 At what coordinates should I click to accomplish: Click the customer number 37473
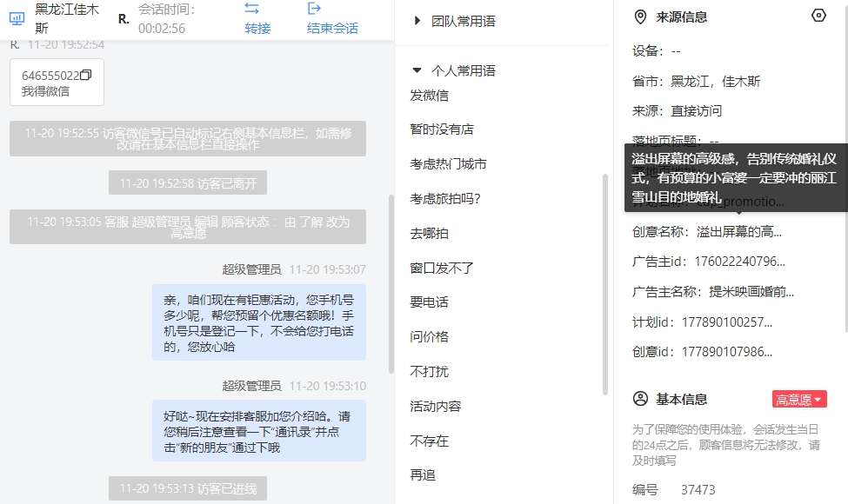(x=698, y=490)
